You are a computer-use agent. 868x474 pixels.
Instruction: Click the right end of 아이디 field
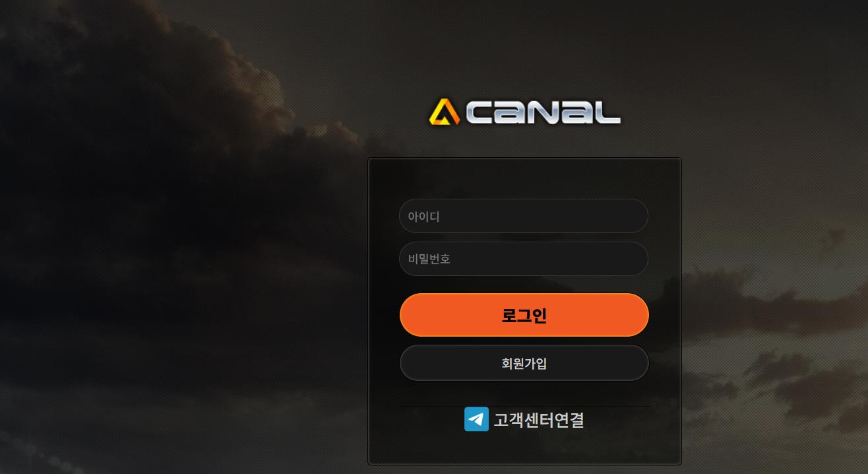[633, 216]
